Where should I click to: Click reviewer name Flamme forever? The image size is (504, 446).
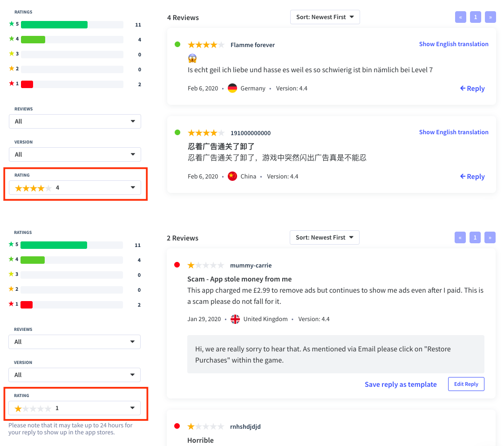coord(252,45)
